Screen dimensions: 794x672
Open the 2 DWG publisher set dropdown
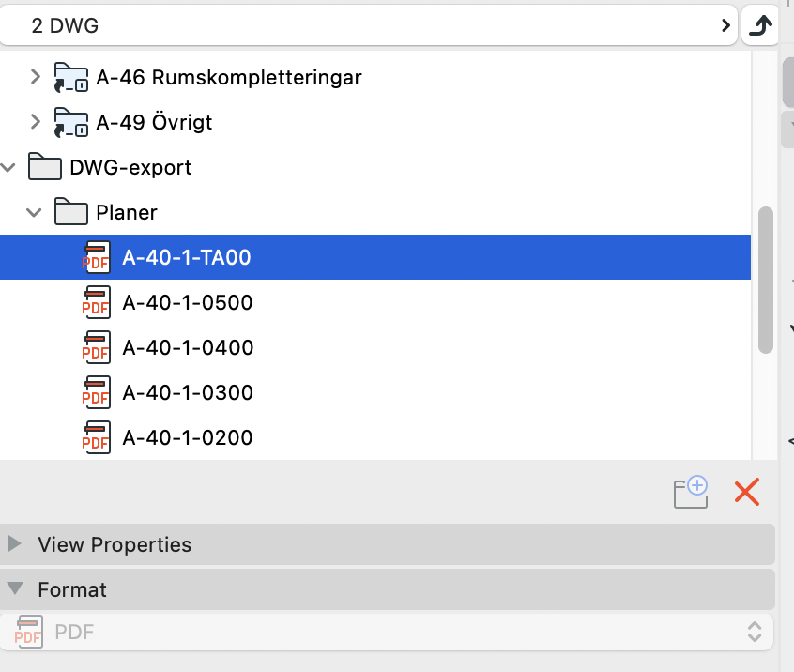tap(375, 26)
